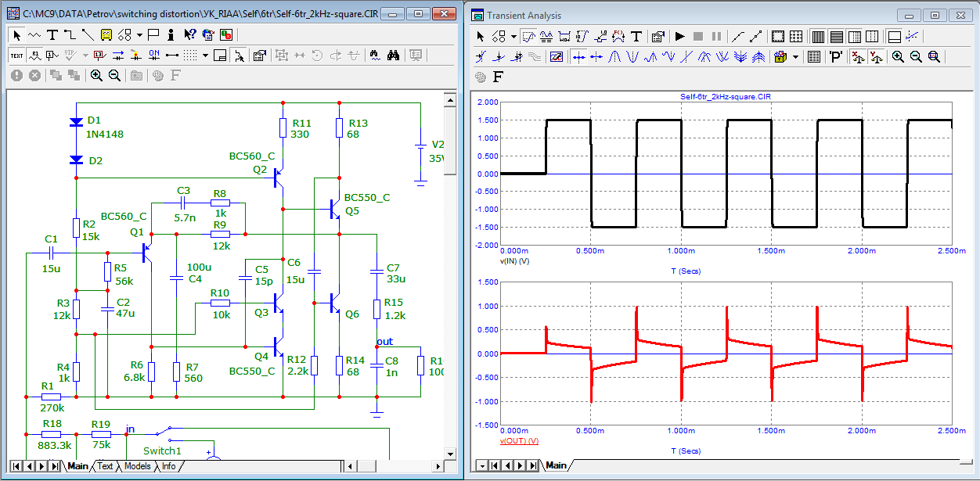980x481 pixels.
Task: Expand the shapes dropdown in schematic toolbar
Action: pyautogui.click(x=139, y=34)
